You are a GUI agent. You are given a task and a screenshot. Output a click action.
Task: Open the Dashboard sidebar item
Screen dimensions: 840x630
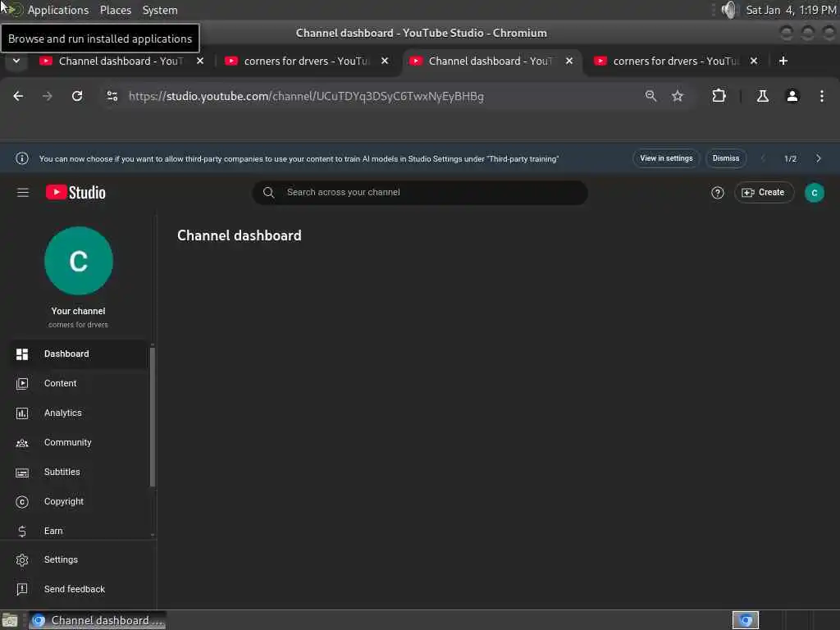tap(79, 354)
